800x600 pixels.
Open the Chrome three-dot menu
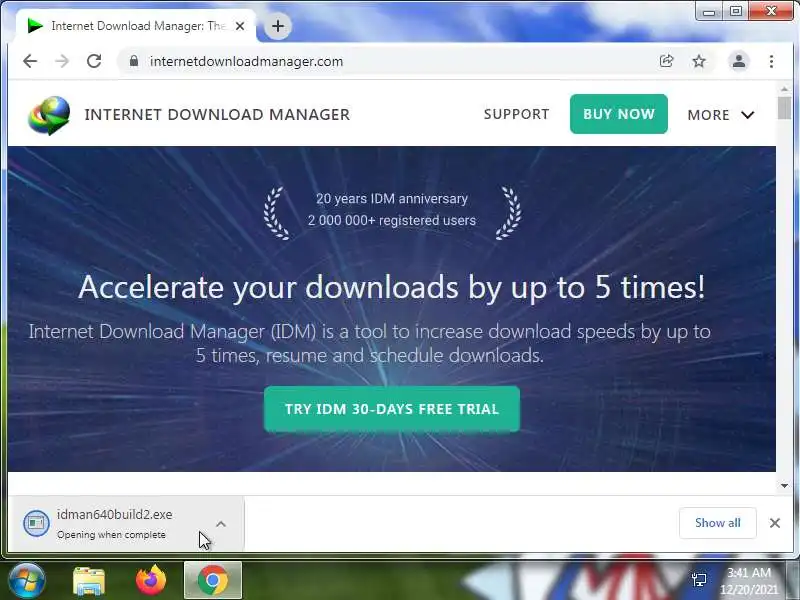coord(771,61)
